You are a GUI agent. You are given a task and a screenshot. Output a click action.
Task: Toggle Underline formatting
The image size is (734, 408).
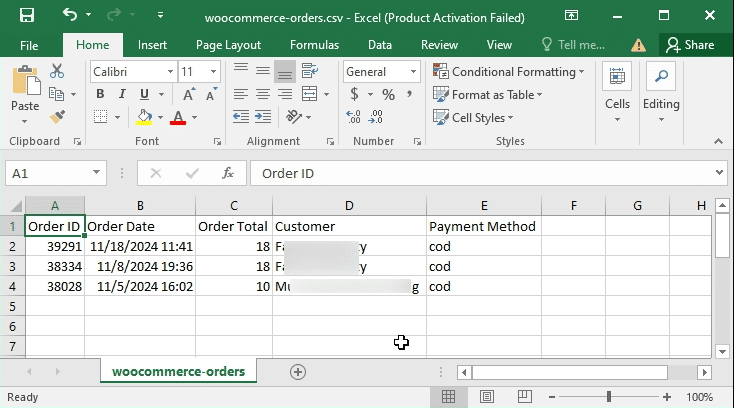pyautogui.click(x=144, y=94)
